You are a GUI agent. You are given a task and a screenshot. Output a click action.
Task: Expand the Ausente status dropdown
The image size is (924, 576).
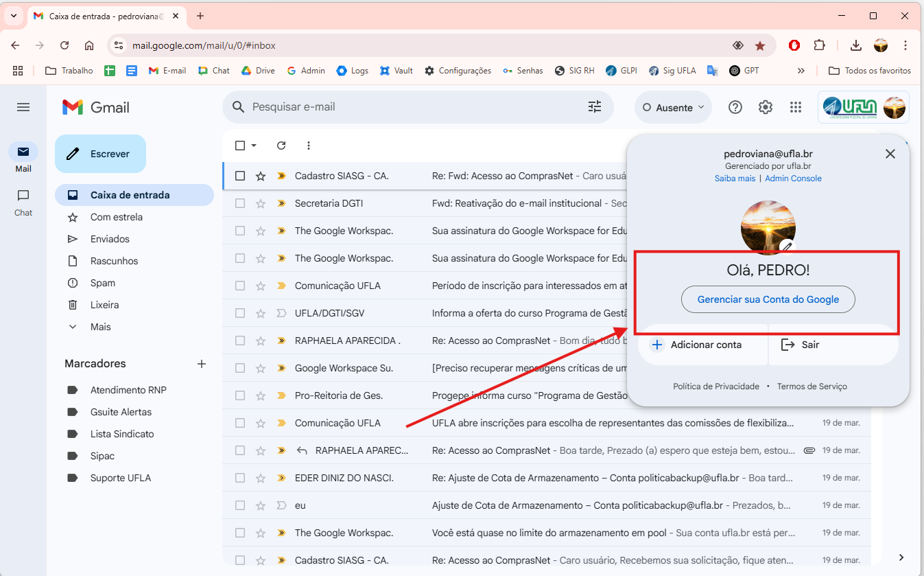point(673,107)
